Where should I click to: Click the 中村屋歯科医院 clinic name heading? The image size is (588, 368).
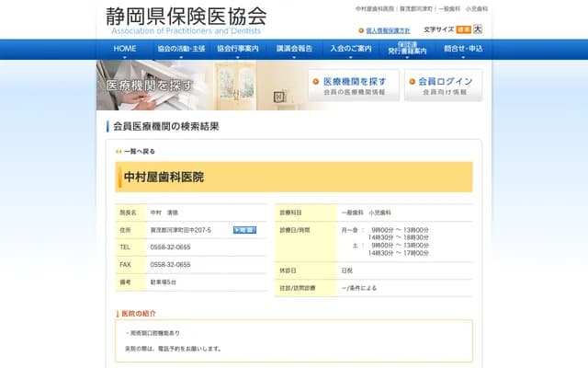point(165,177)
